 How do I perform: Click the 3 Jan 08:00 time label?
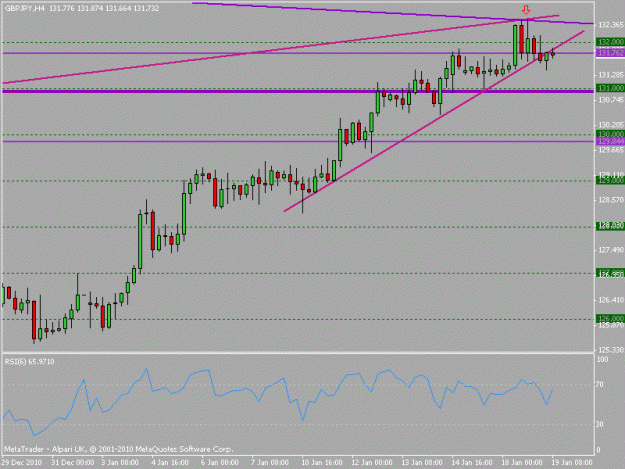pos(120,463)
